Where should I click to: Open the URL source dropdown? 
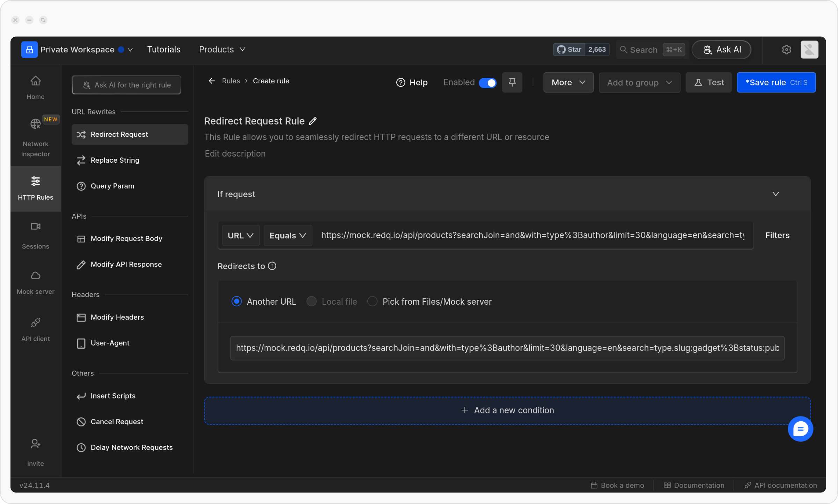pos(241,236)
